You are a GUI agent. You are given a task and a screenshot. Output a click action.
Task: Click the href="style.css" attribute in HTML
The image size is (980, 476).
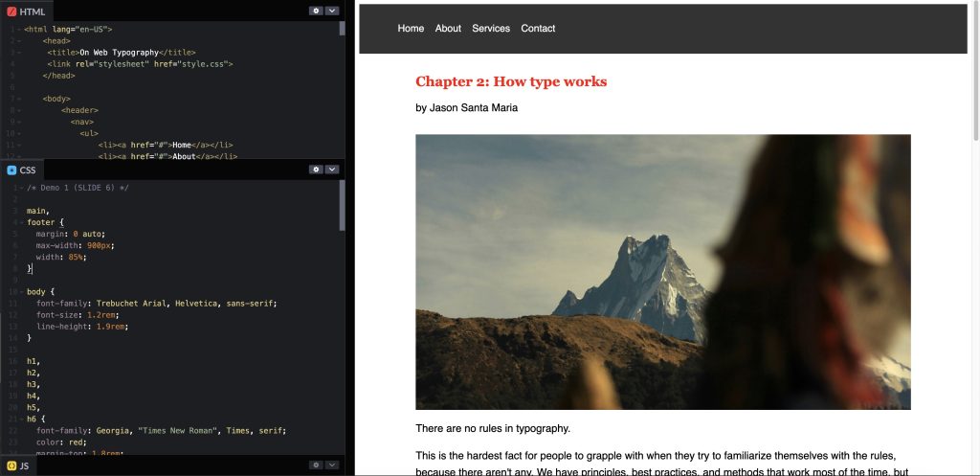[190, 64]
